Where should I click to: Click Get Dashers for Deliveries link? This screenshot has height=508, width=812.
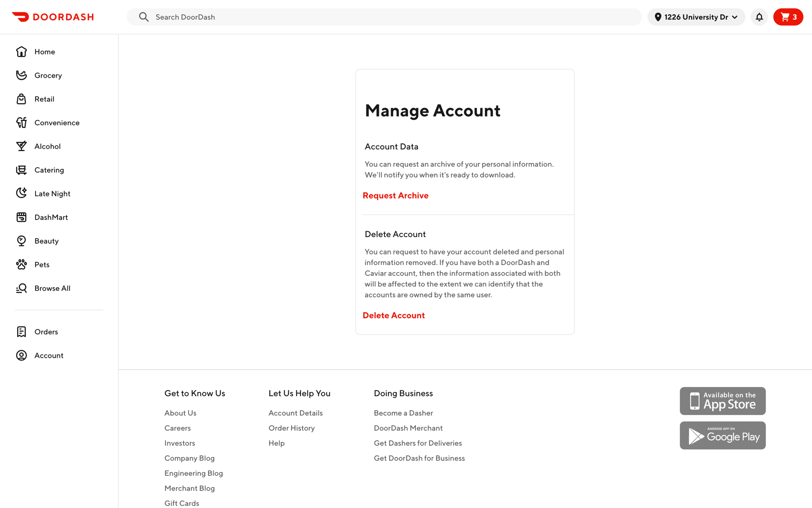click(418, 443)
